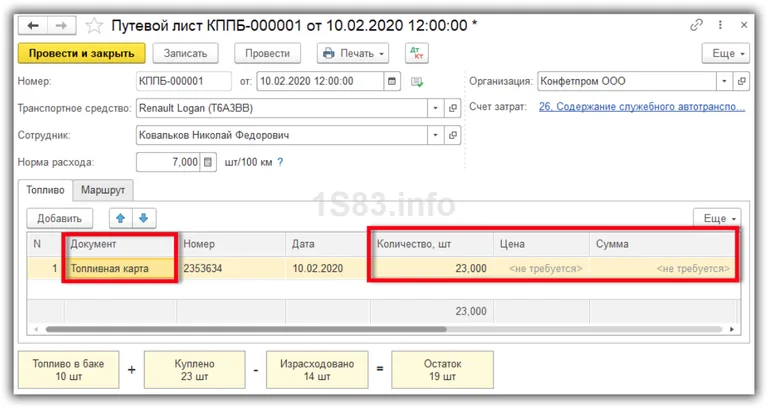The height and width of the screenshot is (408, 768).
Task: Open the Печать dropdown menu
Action: tap(353, 54)
